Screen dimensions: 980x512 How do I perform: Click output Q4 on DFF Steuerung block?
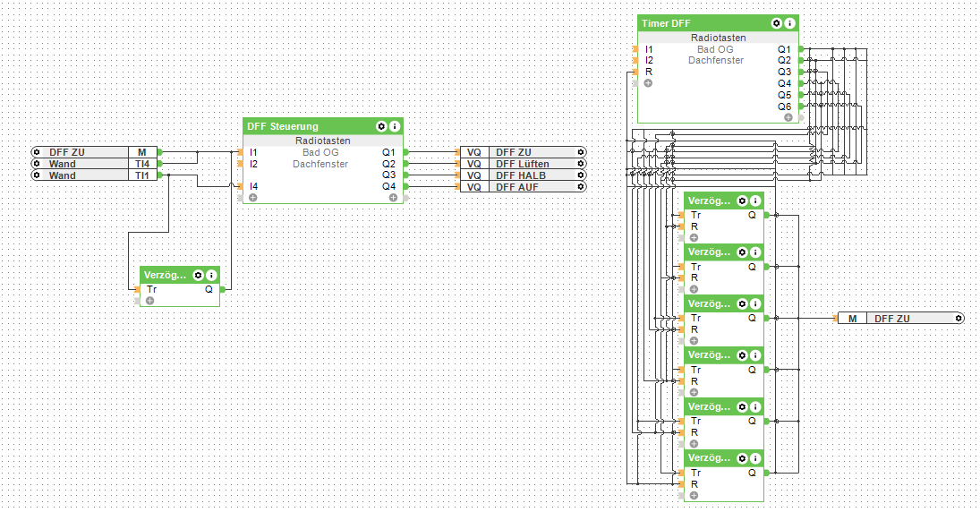pos(388,186)
